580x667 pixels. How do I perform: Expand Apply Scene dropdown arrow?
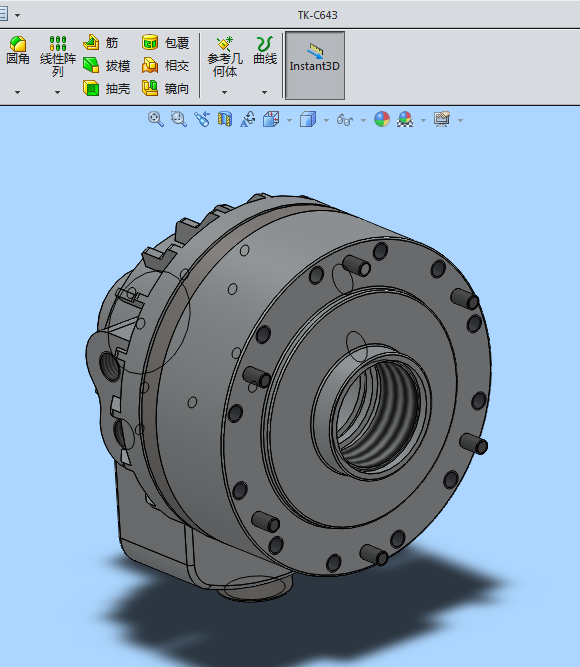pos(423,120)
